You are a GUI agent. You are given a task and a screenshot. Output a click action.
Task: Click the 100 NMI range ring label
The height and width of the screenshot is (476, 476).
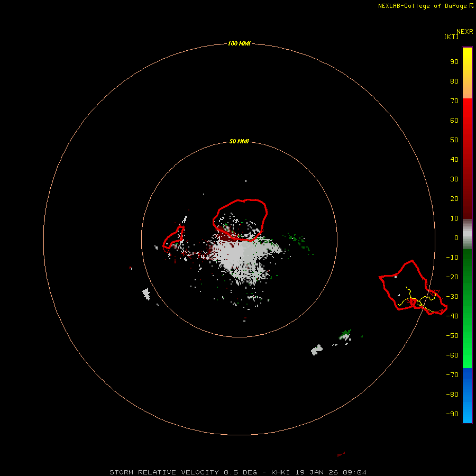pyautogui.click(x=239, y=44)
